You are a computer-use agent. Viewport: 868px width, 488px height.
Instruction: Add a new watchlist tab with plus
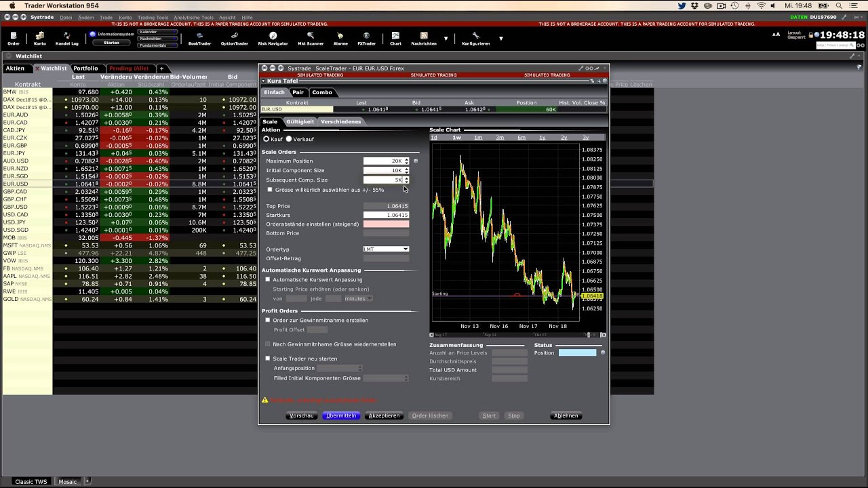161,68
